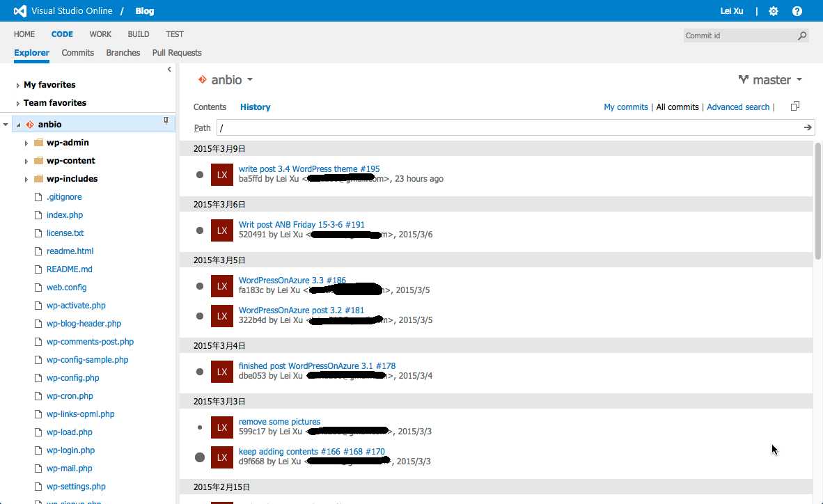Click the branch icon beside master
Image resolution: width=823 pixels, height=504 pixels.
[743, 79]
